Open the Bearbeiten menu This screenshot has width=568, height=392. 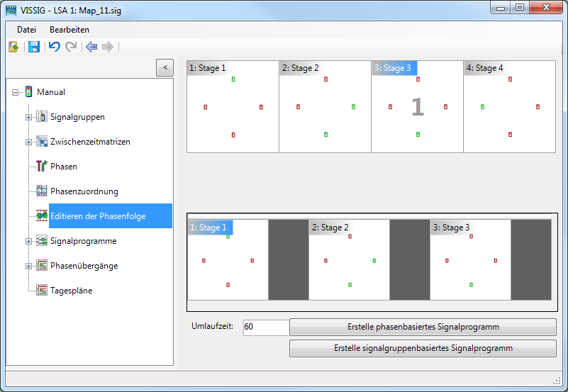tap(69, 30)
